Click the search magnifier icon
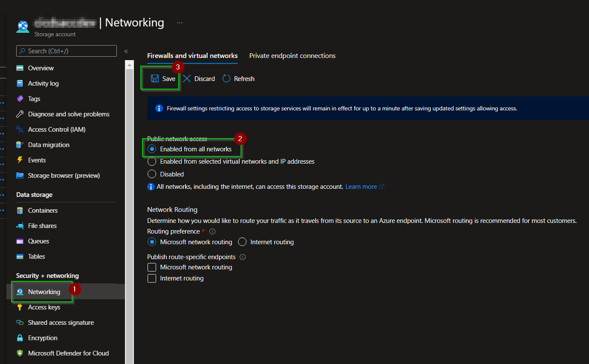Image resolution: width=589 pixels, height=364 pixels. 22,51
